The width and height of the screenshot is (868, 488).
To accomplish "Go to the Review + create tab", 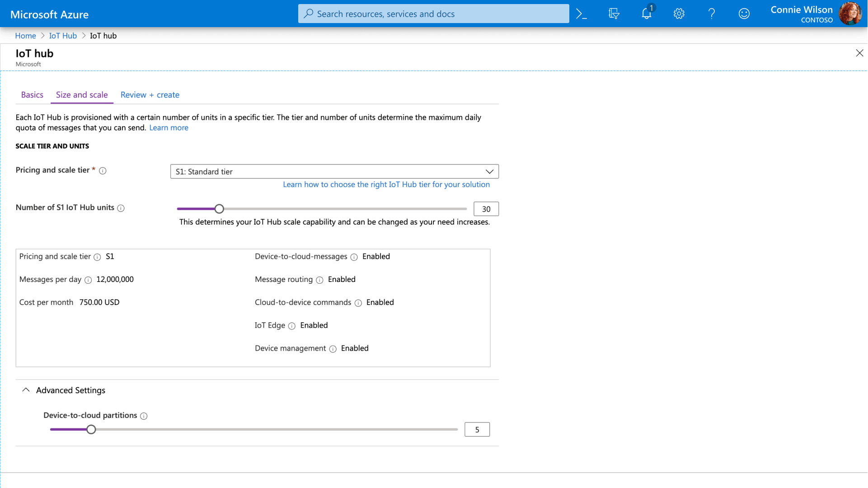I will [150, 95].
